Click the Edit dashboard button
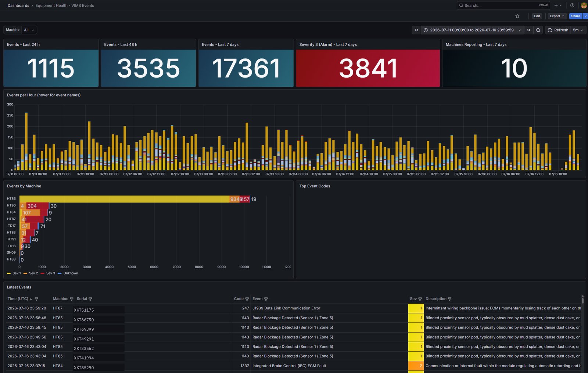Screen dimensions: 588x373 click(x=537, y=16)
